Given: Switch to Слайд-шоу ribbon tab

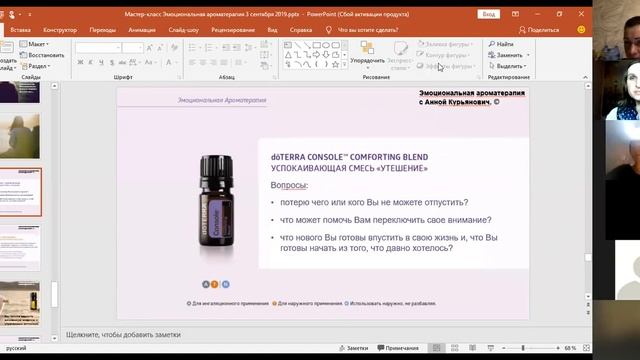Looking at the screenshot, I should (x=183, y=30).
